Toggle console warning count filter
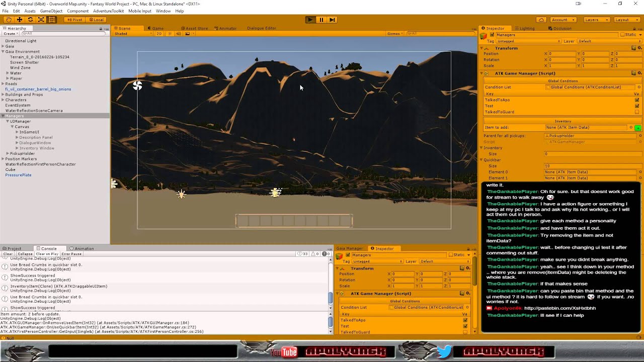This screenshot has width=644, height=362. tap(314, 254)
